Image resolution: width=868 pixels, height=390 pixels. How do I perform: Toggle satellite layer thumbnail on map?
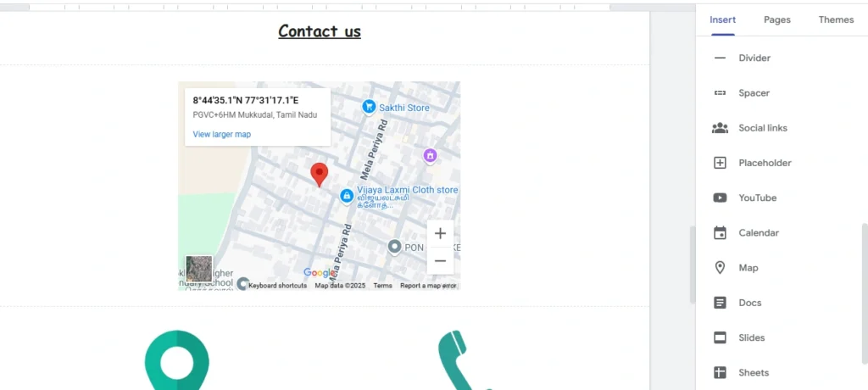click(199, 269)
